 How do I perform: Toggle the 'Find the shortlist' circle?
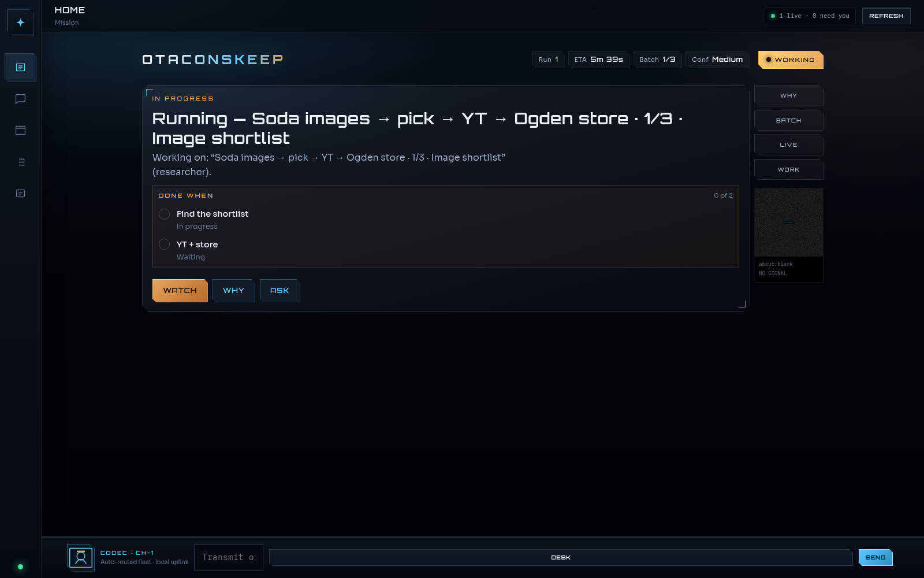pos(164,214)
